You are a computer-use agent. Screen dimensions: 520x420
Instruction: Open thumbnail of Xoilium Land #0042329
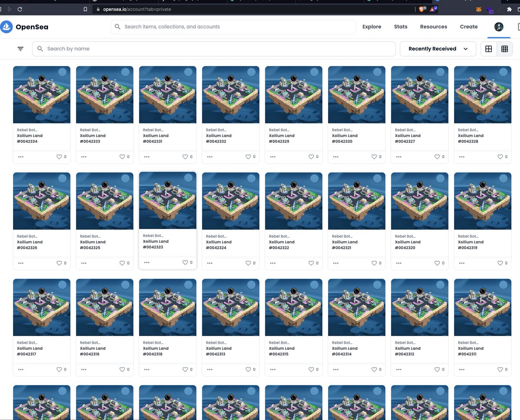click(294, 95)
